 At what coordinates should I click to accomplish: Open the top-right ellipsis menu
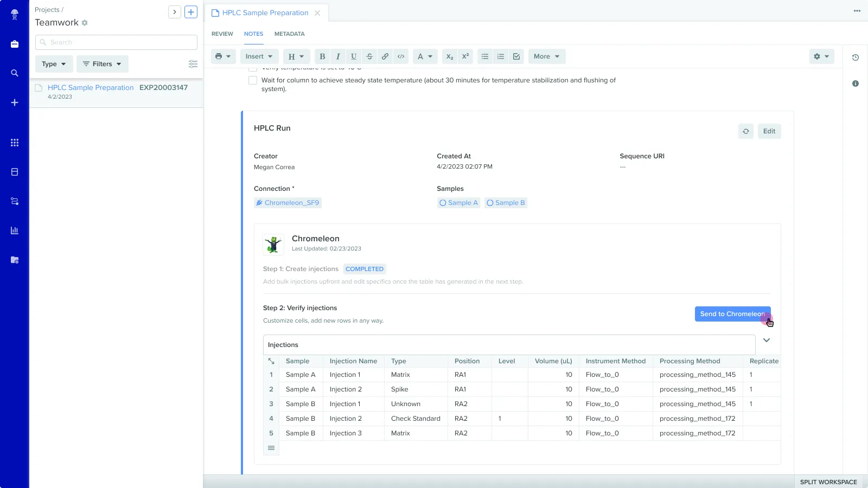857,11
